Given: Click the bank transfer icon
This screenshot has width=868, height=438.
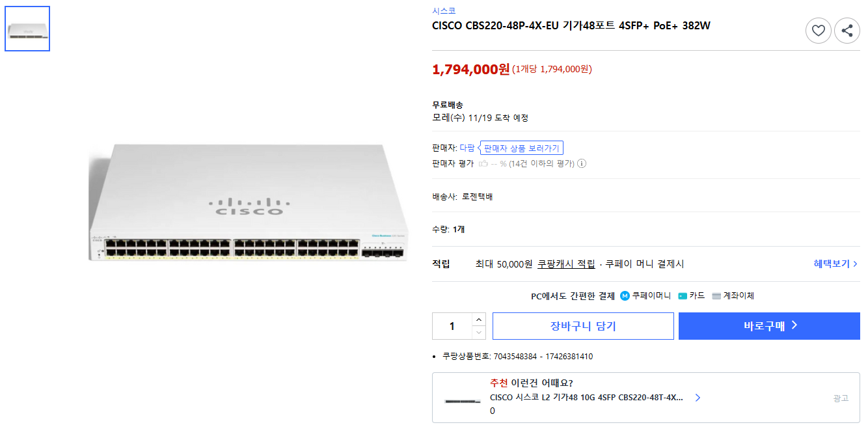Looking at the screenshot, I should (716, 295).
